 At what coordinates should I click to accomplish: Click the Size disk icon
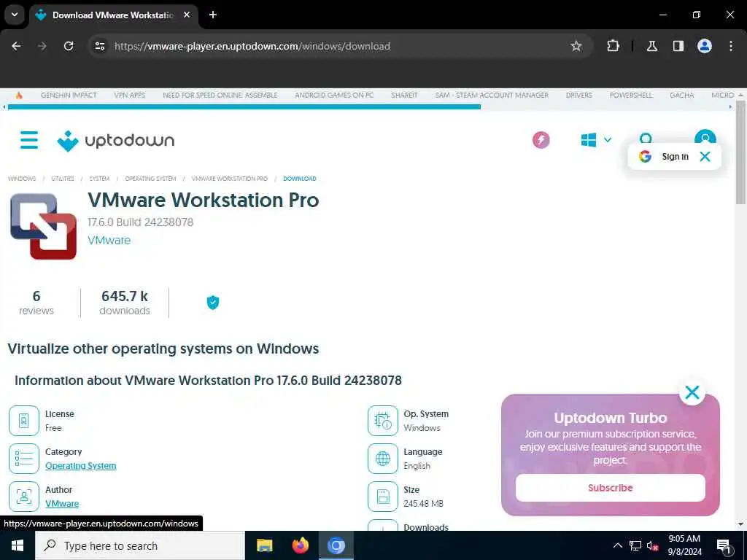pyautogui.click(x=382, y=496)
